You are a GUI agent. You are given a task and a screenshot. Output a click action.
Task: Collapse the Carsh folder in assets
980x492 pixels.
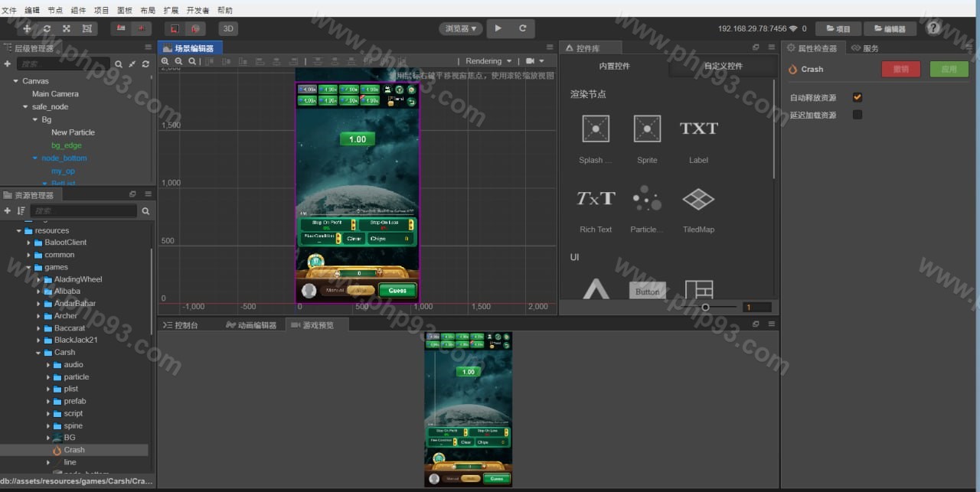click(39, 353)
